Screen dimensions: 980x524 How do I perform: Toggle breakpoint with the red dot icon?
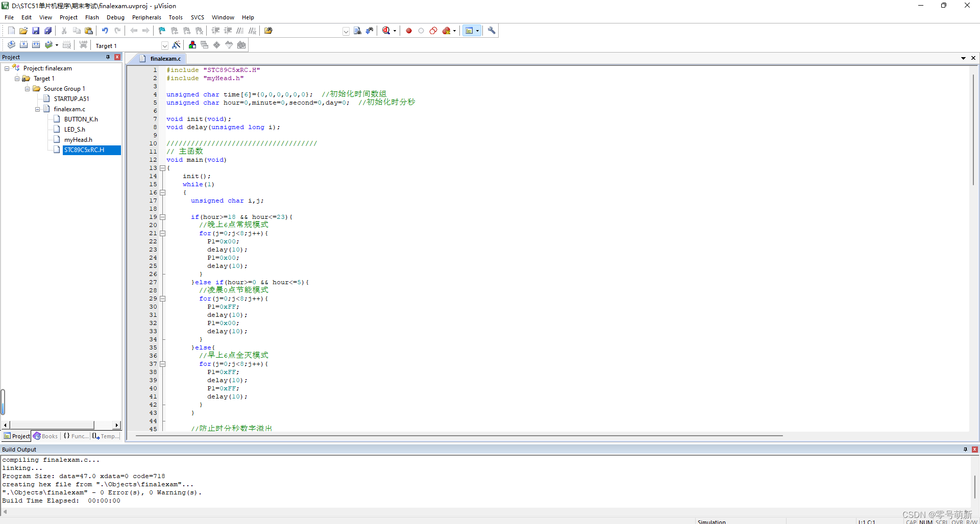(x=409, y=31)
